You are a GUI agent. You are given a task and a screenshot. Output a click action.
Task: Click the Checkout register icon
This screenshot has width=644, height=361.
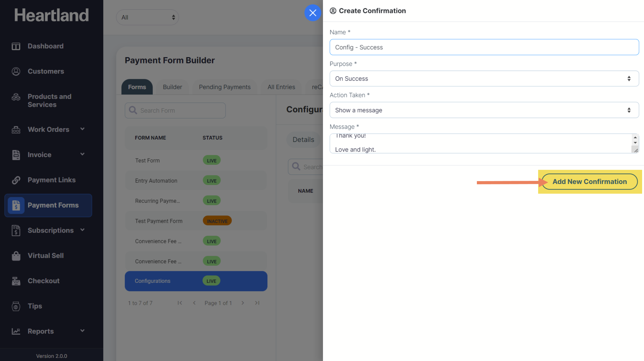pos(16,281)
